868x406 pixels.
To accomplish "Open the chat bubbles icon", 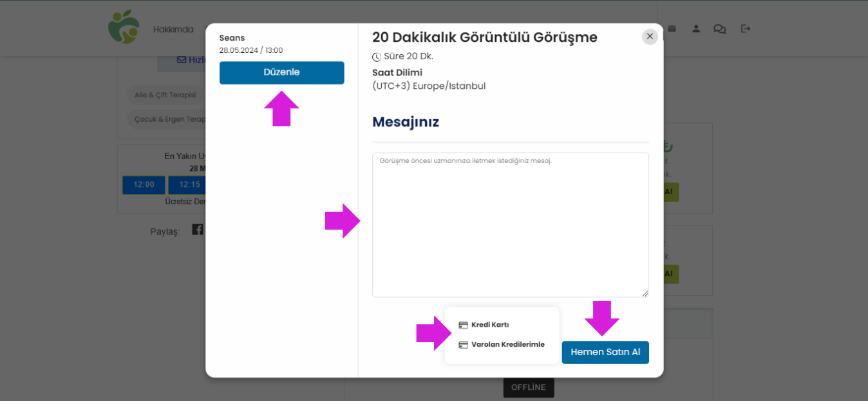I will click(x=720, y=29).
